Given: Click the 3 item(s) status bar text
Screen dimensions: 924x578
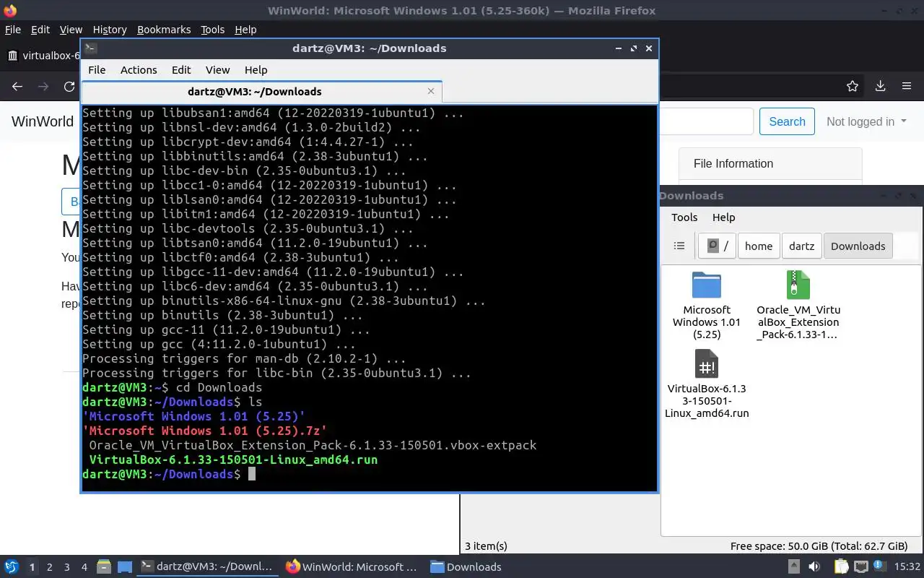Looking at the screenshot, I should [486, 546].
